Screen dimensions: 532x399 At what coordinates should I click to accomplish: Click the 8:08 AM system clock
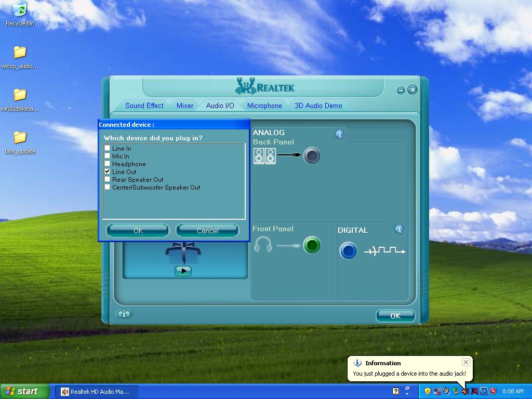[x=513, y=391]
